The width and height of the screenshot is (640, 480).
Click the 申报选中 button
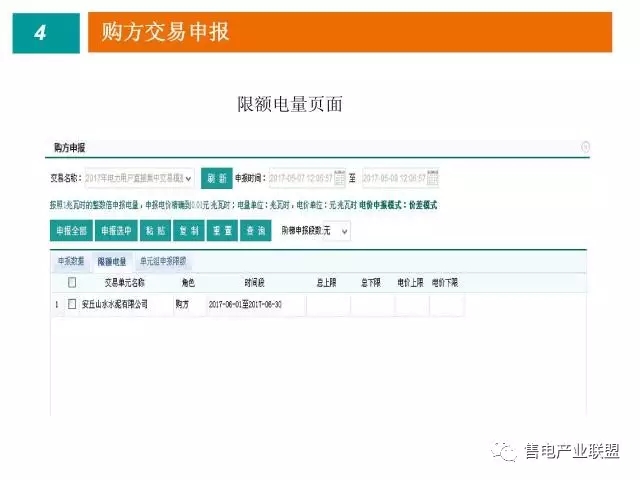116,231
